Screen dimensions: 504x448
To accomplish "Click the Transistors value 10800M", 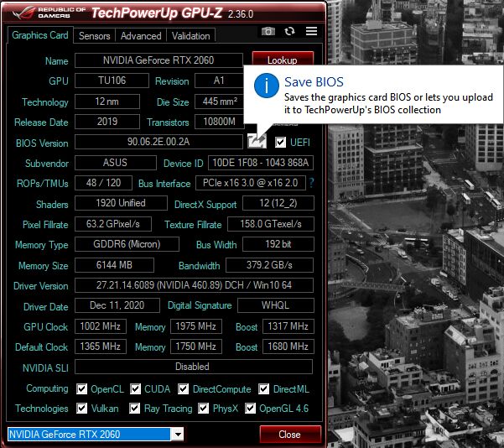I will (220, 122).
